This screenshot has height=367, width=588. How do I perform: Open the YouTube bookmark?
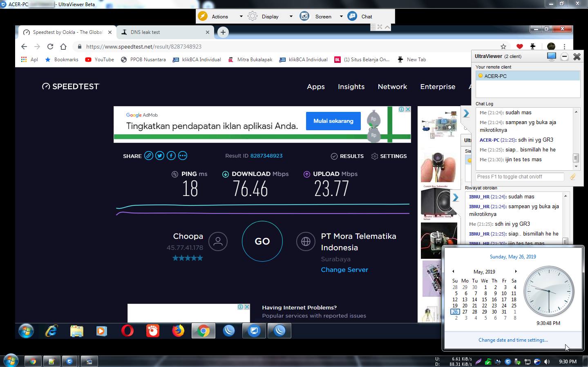[100, 60]
